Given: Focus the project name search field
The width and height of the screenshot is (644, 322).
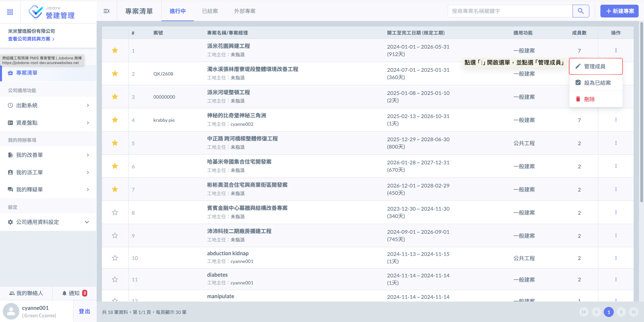Looking at the screenshot, I should (x=510, y=11).
